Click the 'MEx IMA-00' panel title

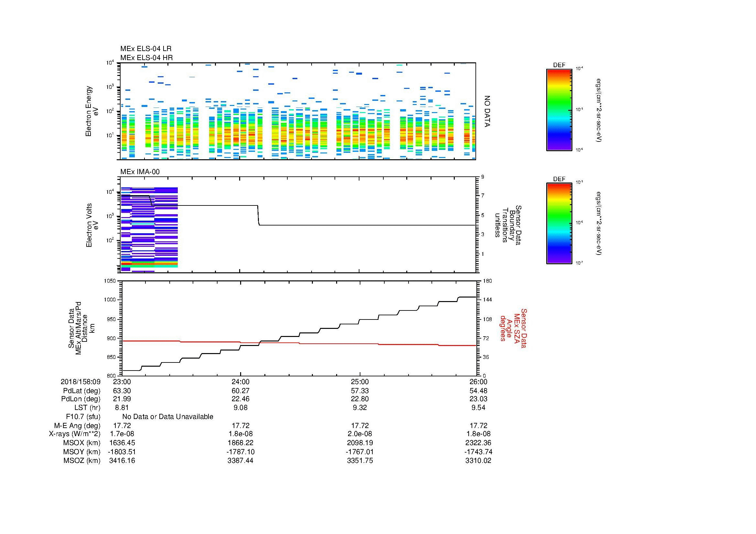pos(140,172)
